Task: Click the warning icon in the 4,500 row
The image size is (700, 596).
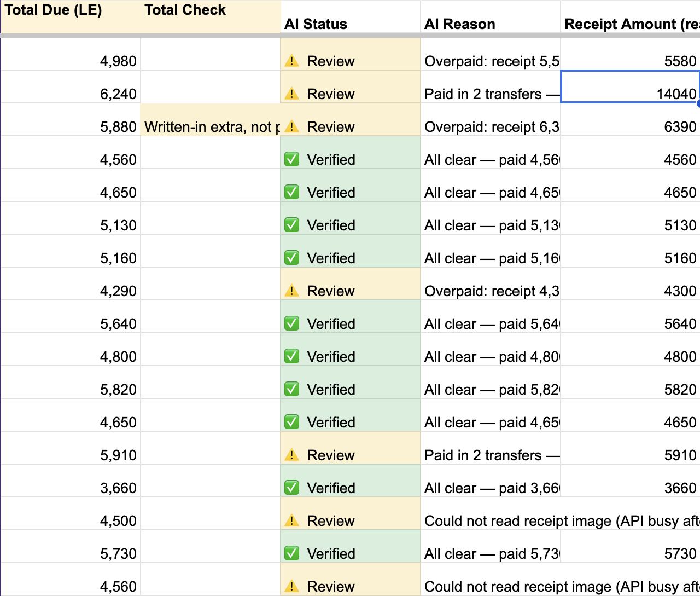Action: (292, 520)
